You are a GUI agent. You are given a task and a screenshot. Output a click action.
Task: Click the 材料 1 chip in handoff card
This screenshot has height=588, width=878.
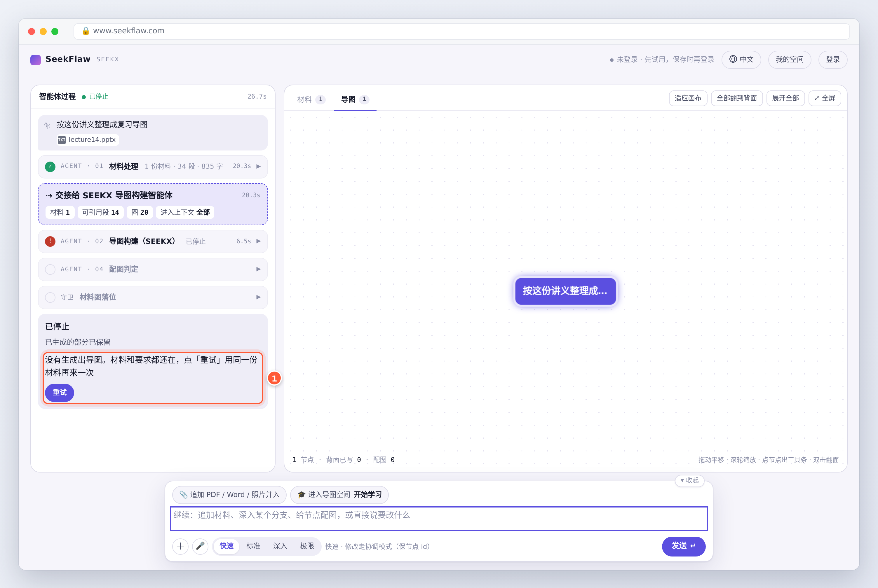[x=60, y=213]
